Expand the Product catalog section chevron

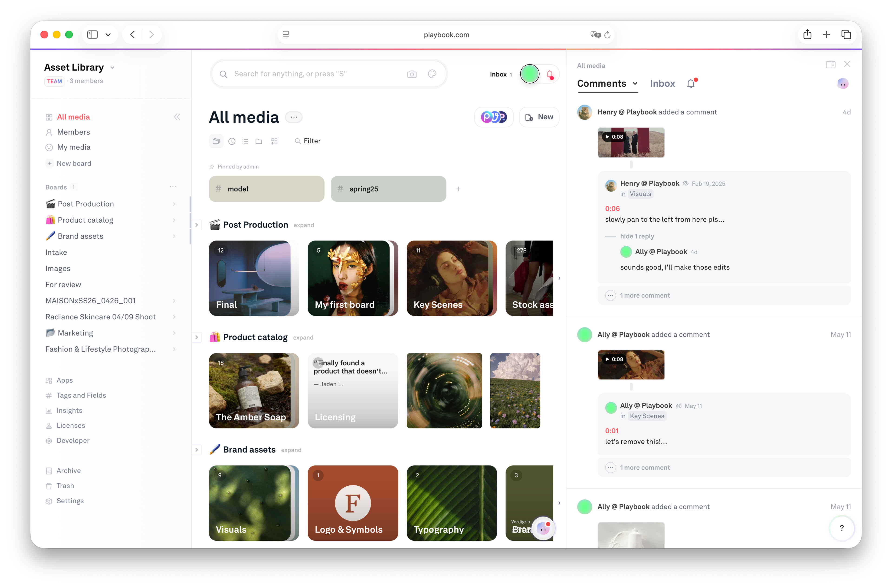[197, 337]
